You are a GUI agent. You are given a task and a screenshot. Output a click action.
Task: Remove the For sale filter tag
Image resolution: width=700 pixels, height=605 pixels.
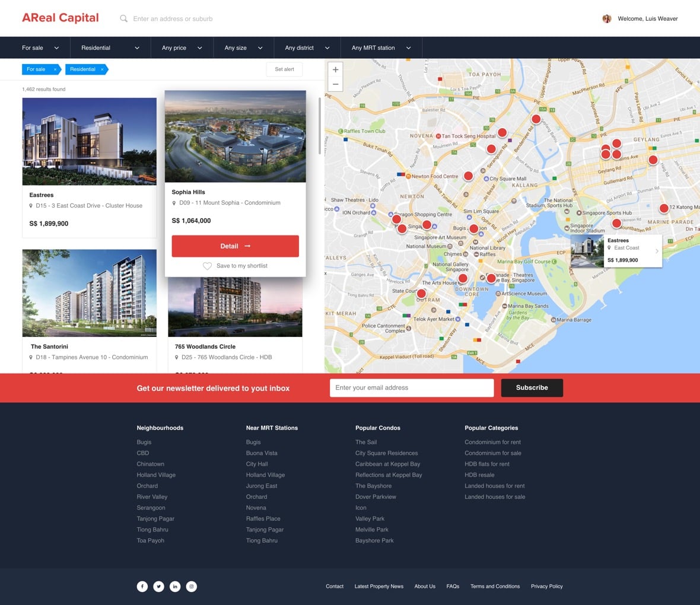pos(55,69)
